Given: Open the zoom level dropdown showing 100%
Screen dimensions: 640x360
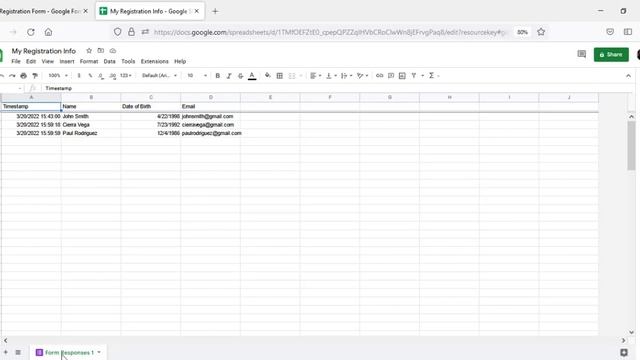Looking at the screenshot, I should coord(58,76).
